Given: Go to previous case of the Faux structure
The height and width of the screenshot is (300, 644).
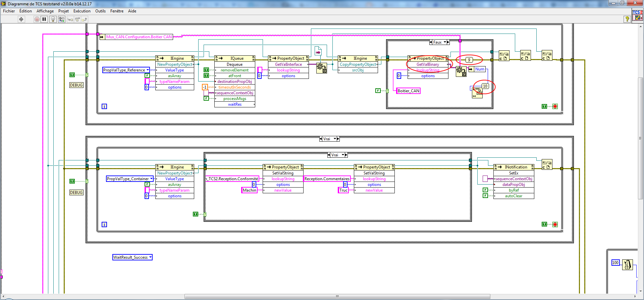Looking at the screenshot, I should 431,42.
